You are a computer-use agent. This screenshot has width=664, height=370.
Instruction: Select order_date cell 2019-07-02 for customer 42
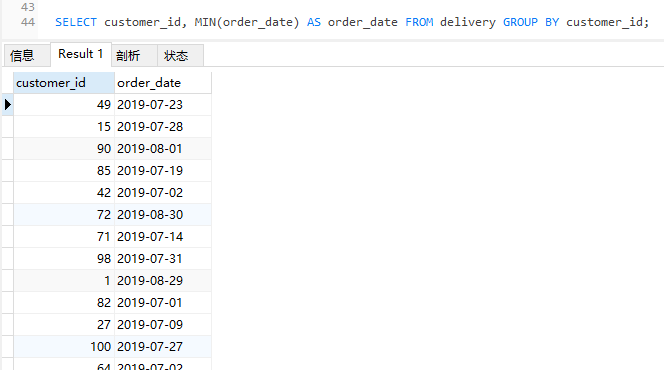163,193
